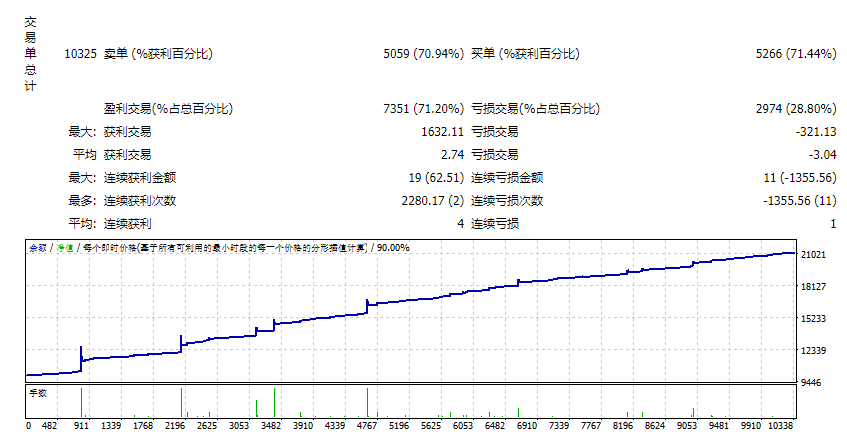This screenshot has width=847, height=439.
Task: Click the total trades value 10325
Action: point(80,54)
